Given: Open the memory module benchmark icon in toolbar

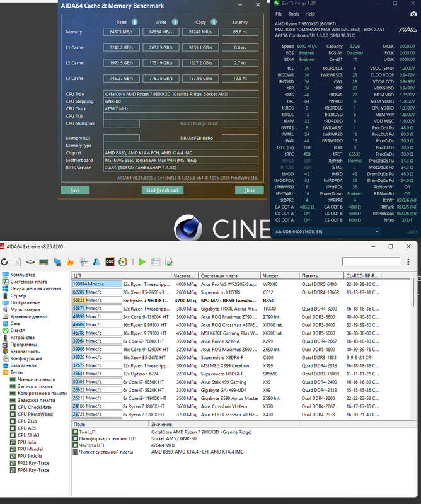Looking at the screenshot, I should (x=43, y=262).
